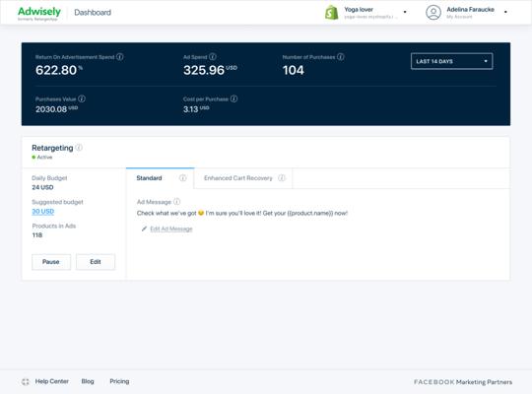The width and height of the screenshot is (532, 394).
Task: Click the Ad Message info icon
Action: pyautogui.click(x=176, y=202)
